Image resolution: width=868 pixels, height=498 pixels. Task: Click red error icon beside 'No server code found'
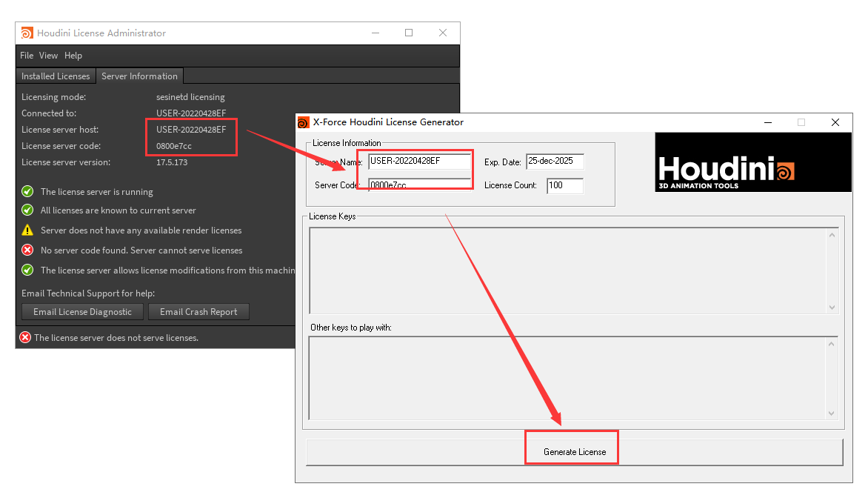pyautogui.click(x=27, y=250)
